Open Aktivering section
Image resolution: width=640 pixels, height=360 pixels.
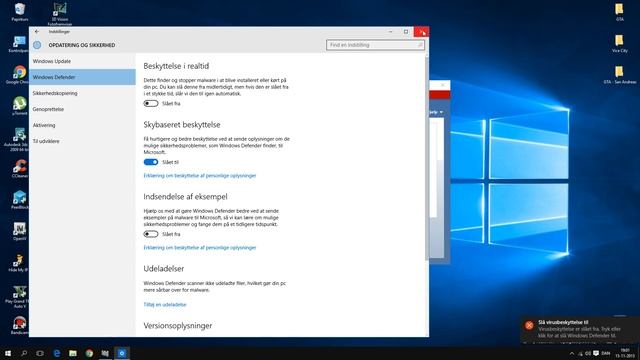click(82, 125)
